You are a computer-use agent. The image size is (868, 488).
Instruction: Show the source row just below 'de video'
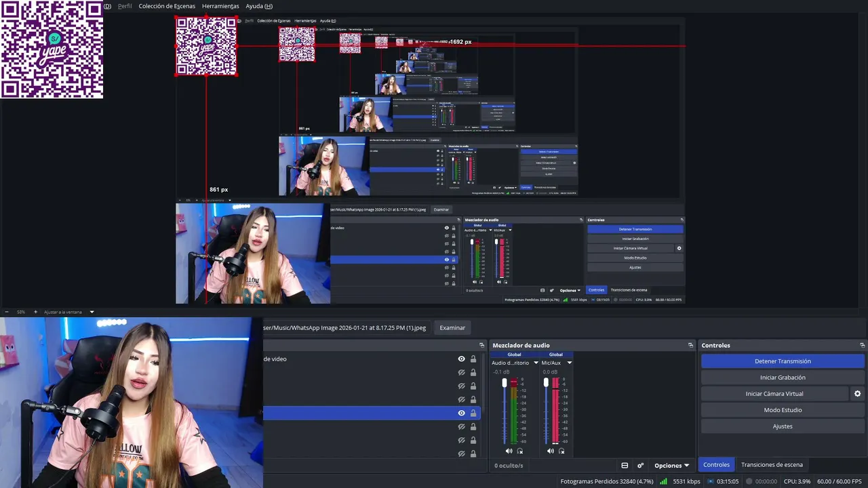[x=462, y=373]
